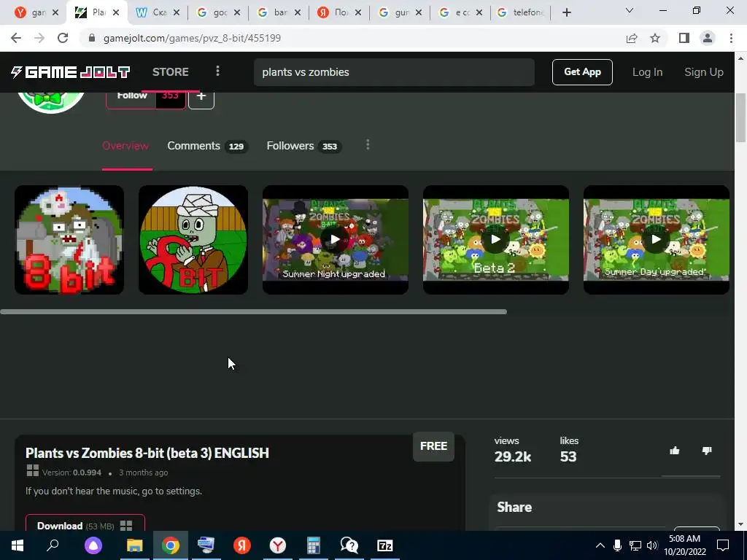Show hidden system tray icons

point(600,545)
